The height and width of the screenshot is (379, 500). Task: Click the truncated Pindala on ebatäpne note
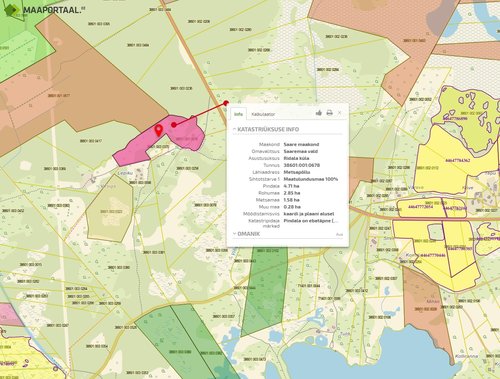tap(311, 221)
